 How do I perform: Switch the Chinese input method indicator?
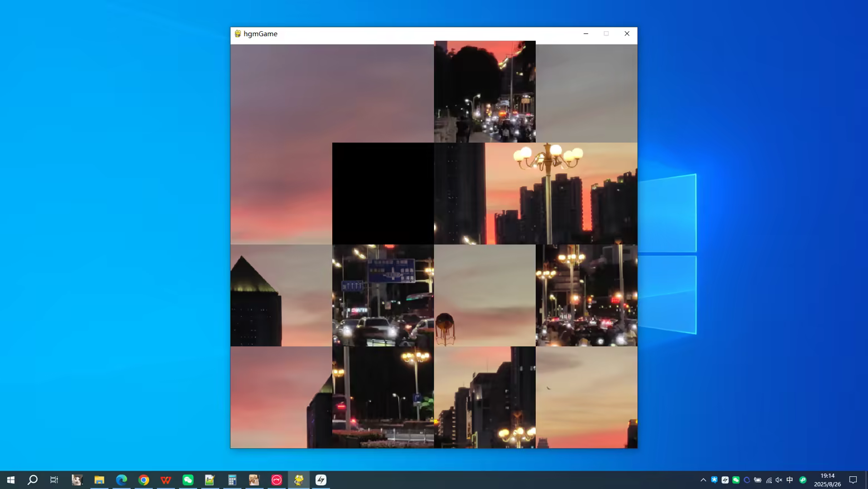[790, 480]
